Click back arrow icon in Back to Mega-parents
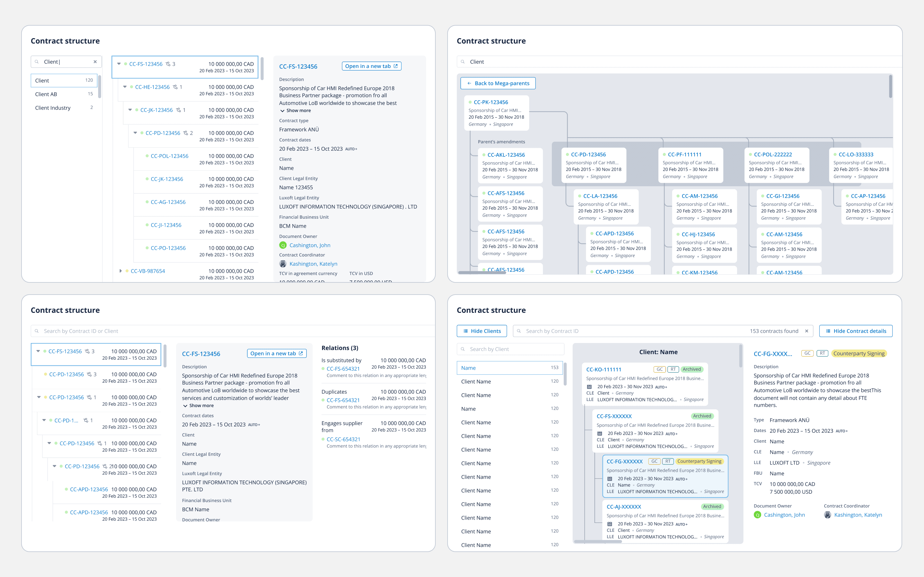The height and width of the screenshot is (577, 924). [x=469, y=83]
